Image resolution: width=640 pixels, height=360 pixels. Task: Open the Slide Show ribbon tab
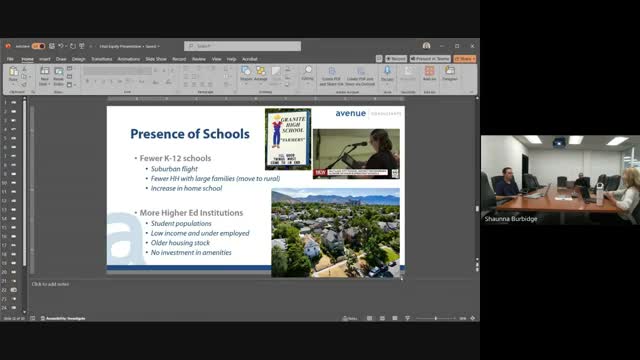coord(156,59)
